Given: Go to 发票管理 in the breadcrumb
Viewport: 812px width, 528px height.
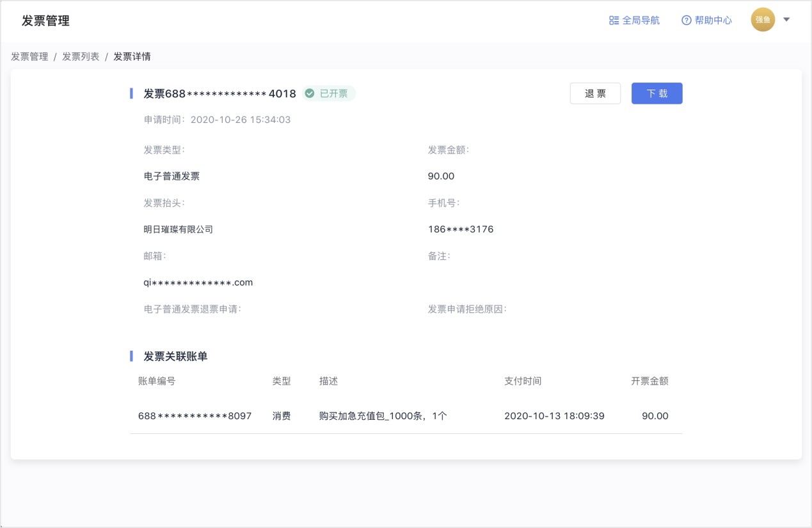Looking at the screenshot, I should click(x=29, y=56).
